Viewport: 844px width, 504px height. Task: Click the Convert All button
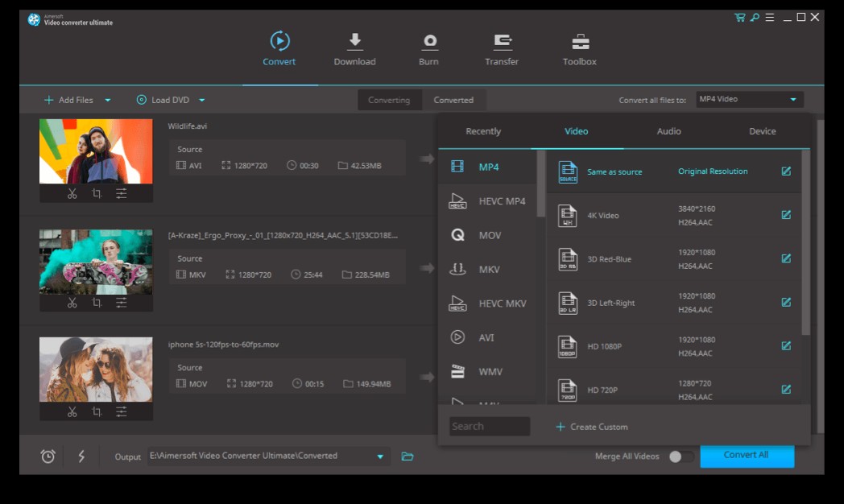click(746, 455)
